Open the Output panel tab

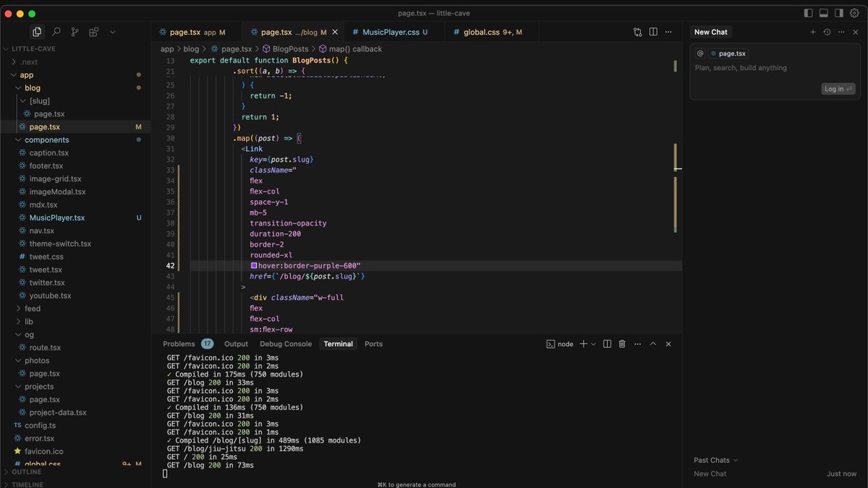pos(236,344)
